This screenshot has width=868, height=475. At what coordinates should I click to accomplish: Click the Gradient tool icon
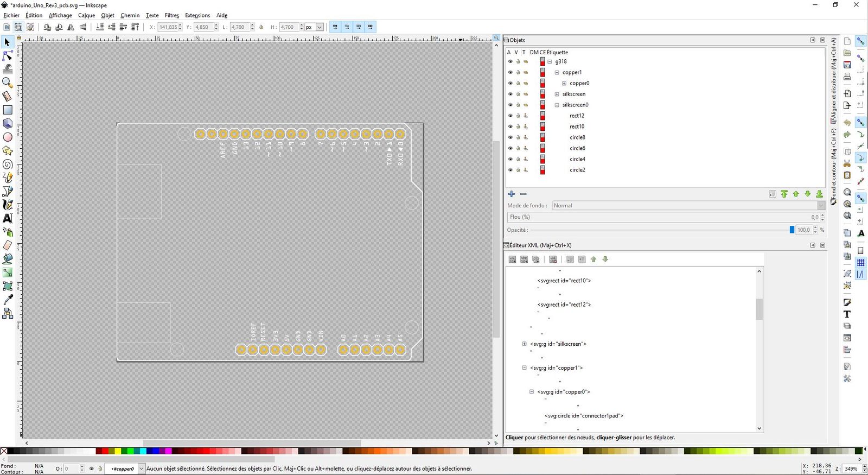(8, 273)
